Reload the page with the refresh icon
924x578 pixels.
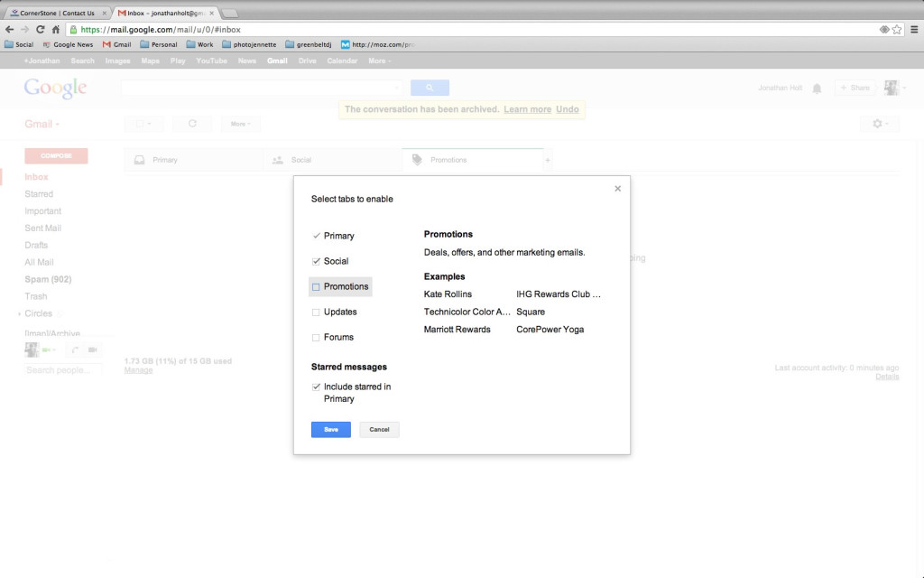click(40, 30)
